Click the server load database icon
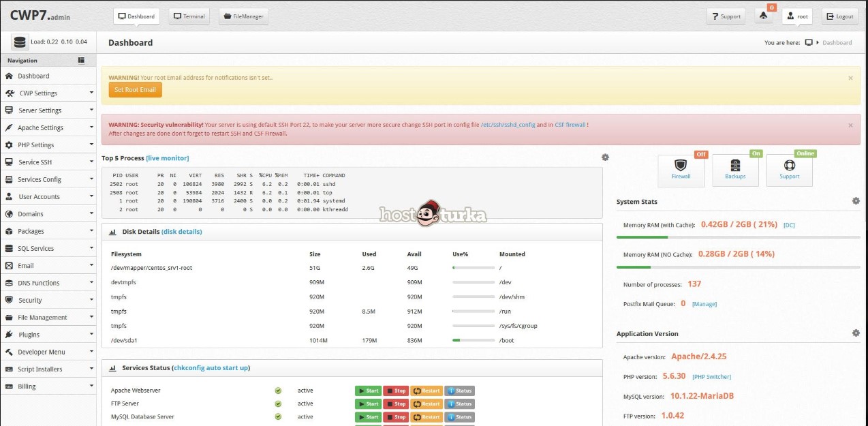868x426 pixels. point(20,42)
